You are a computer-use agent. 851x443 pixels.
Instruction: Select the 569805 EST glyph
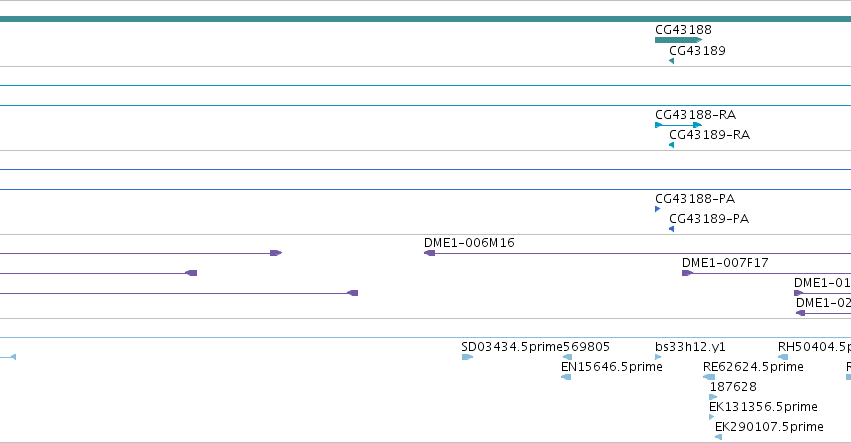click(x=567, y=357)
